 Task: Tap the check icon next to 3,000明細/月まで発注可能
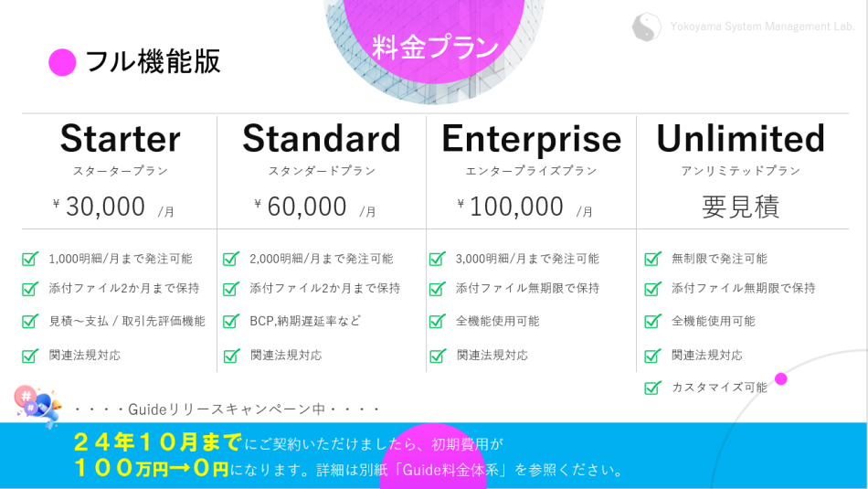438,259
